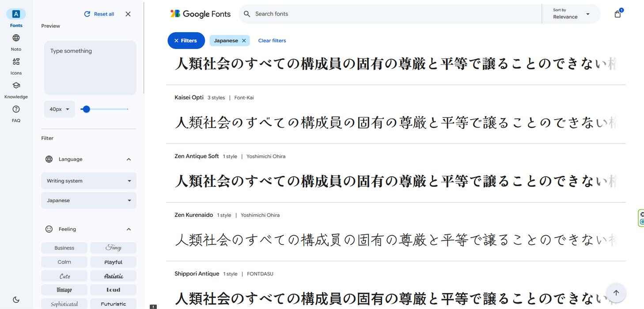Toggle the Business feeling filter
Image resolution: width=644 pixels, height=309 pixels.
tap(64, 248)
